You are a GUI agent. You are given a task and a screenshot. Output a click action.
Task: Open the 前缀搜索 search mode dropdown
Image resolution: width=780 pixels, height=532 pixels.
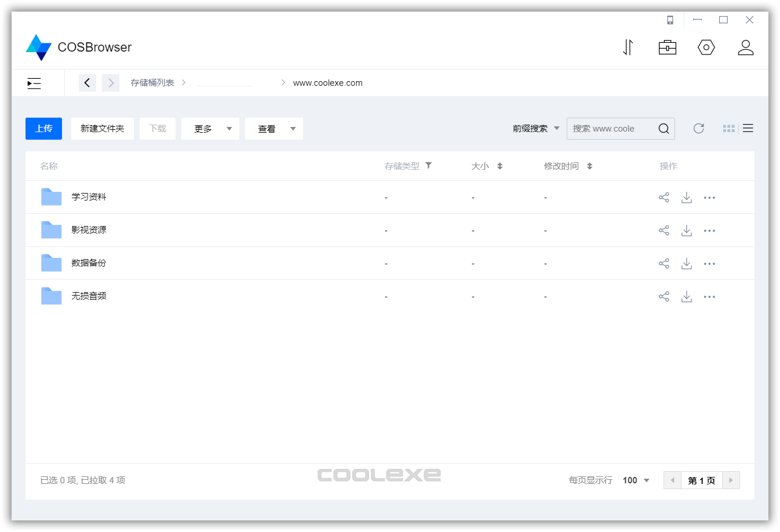535,128
